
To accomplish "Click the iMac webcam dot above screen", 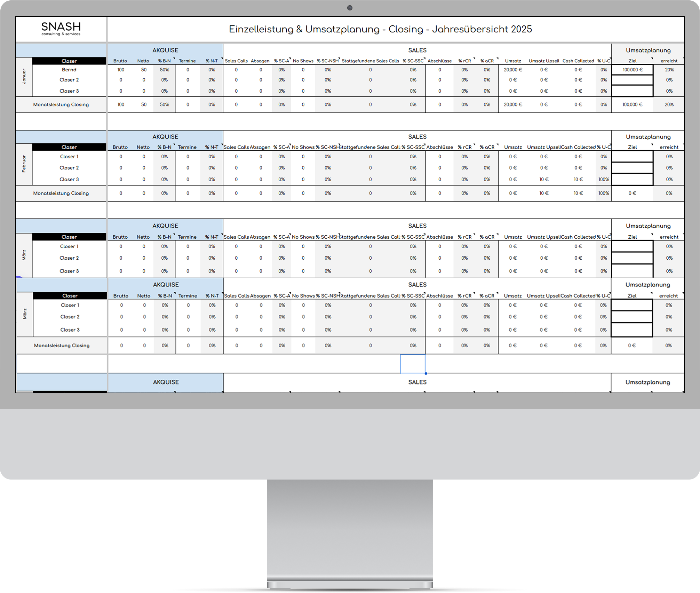I will point(350,8).
